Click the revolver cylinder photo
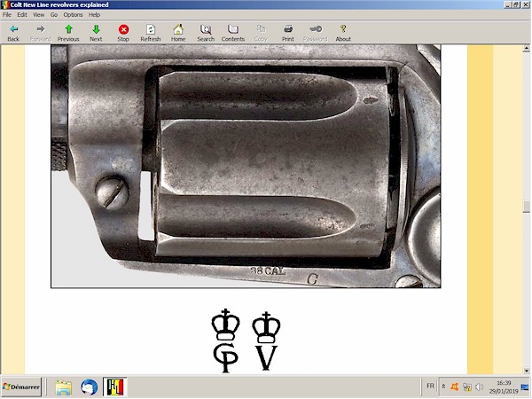This screenshot has height=399, width=532. (246, 167)
